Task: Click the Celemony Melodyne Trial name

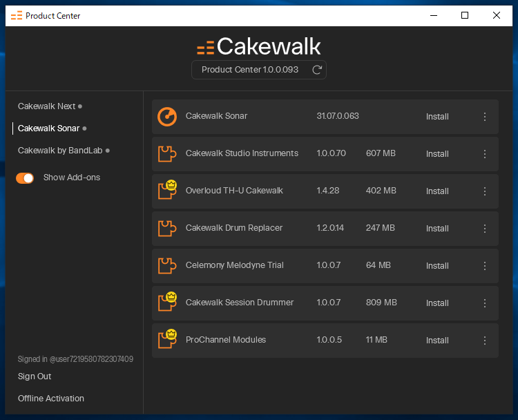Action: click(x=235, y=265)
